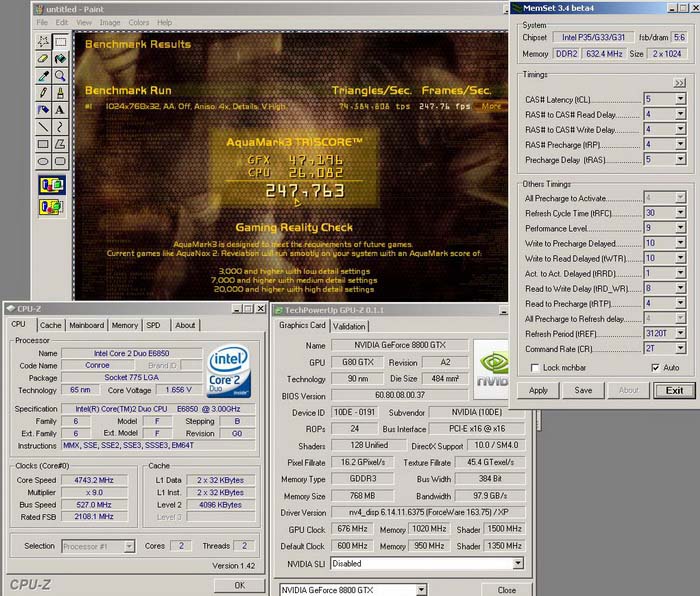Select the Airbrush tool in Paint
The image size is (700, 596).
click(43, 110)
